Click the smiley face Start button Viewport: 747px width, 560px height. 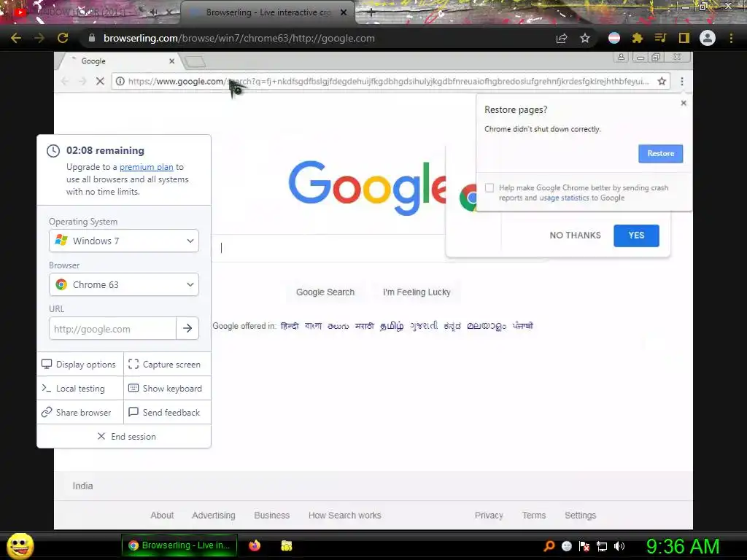click(x=20, y=545)
